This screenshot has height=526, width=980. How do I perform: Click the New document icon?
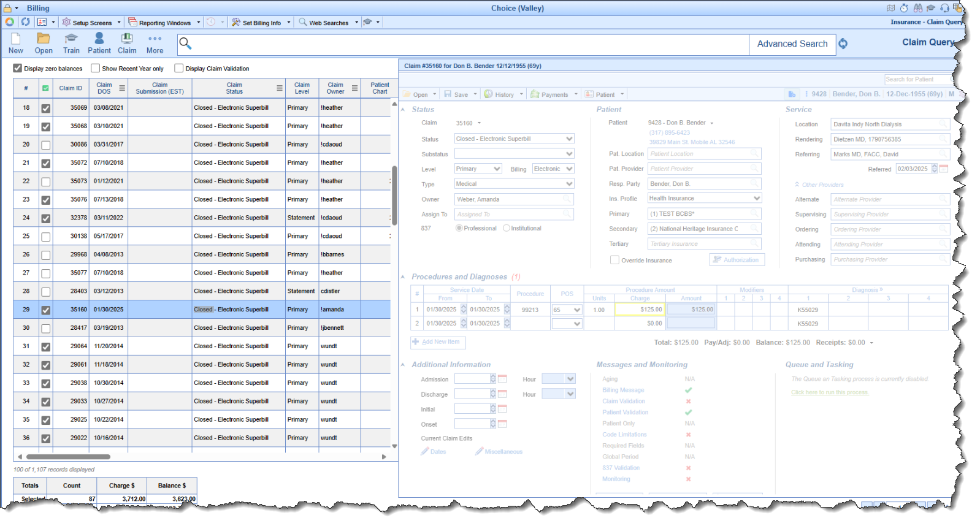click(16, 39)
